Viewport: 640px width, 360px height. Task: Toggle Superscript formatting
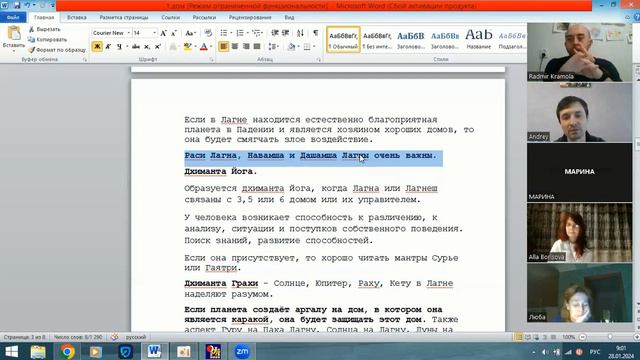[x=158, y=47]
